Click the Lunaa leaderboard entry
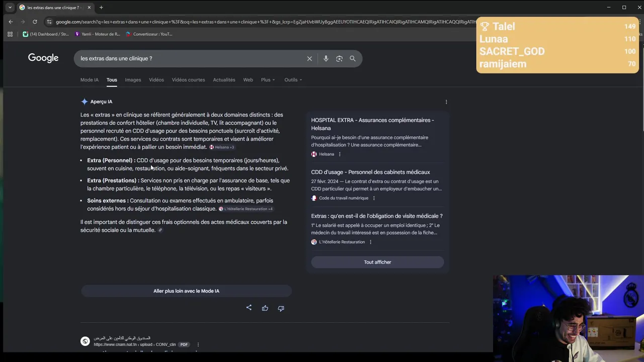This screenshot has width=644, height=362. click(557, 39)
